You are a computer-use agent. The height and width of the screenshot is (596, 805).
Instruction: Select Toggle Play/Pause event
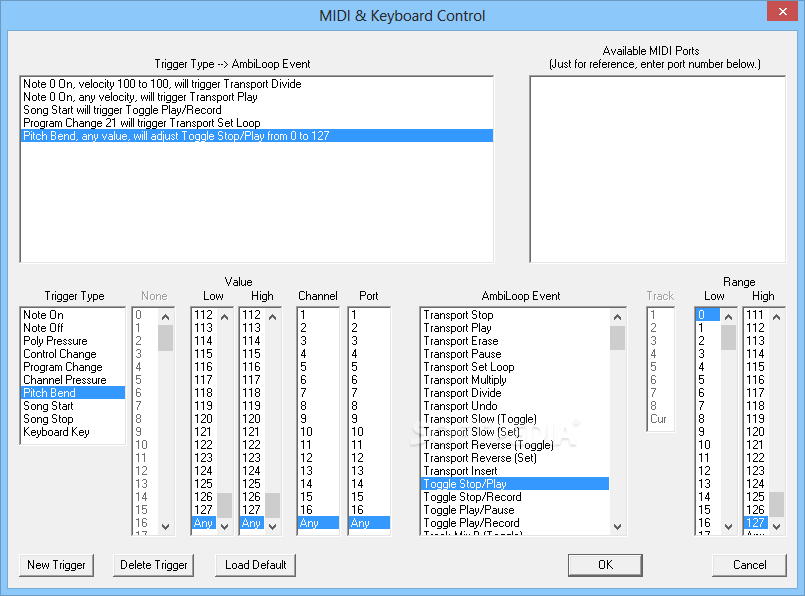point(515,510)
